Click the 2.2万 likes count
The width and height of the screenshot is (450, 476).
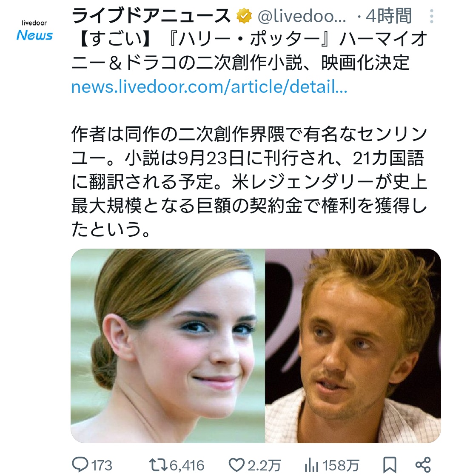click(265, 465)
